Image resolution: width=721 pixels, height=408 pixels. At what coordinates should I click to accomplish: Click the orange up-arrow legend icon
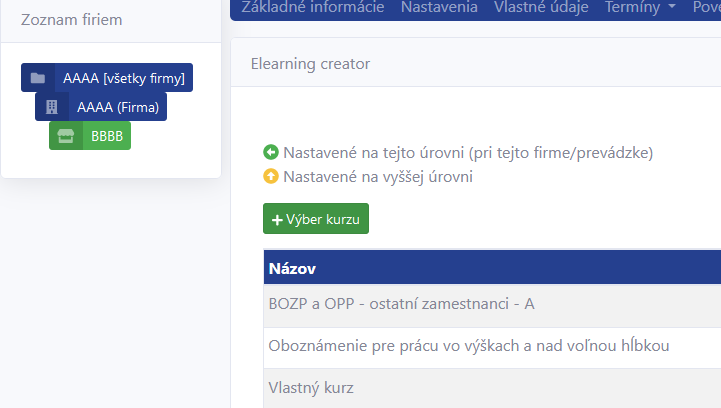click(271, 176)
